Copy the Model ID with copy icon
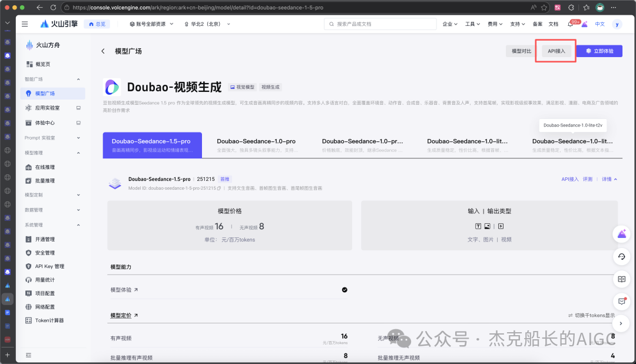The height and width of the screenshot is (364, 636). click(219, 188)
